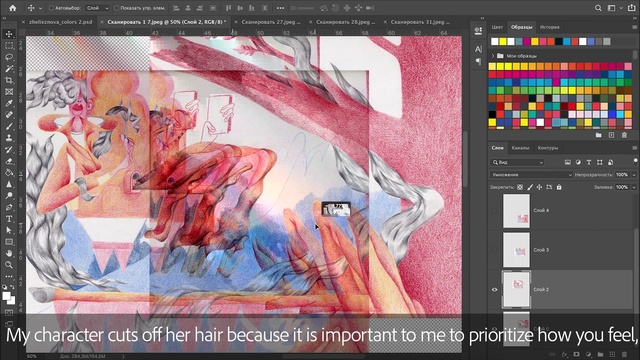The height and width of the screenshot is (360, 640).
Task: Click the share icon in top bar
Action: coord(631,8)
